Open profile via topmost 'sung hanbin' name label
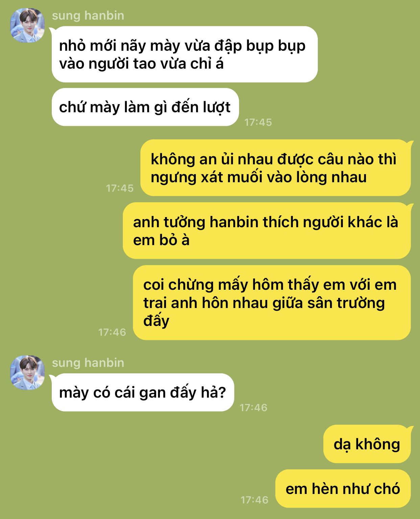Screen dimensions: 420x519 [88, 16]
